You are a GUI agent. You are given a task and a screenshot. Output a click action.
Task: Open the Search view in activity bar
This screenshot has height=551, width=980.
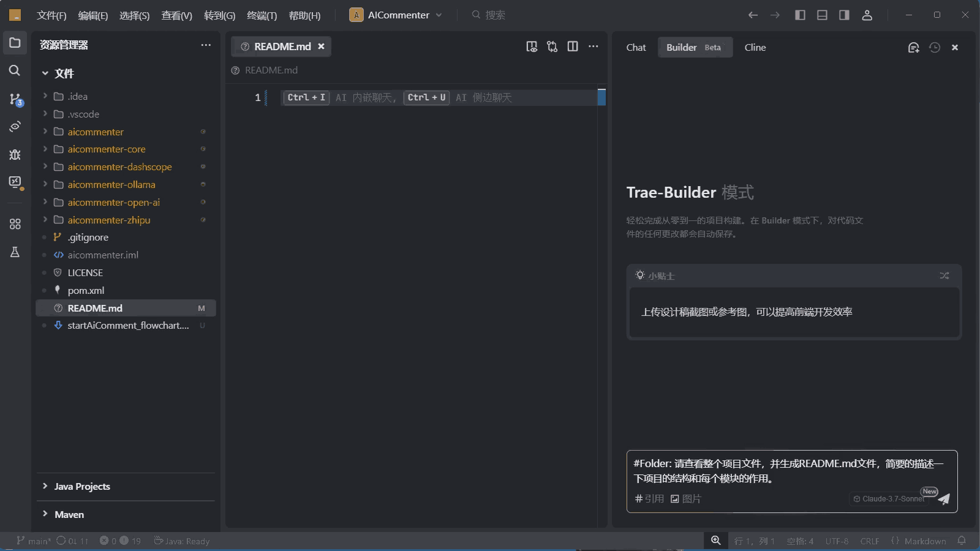[15, 70]
